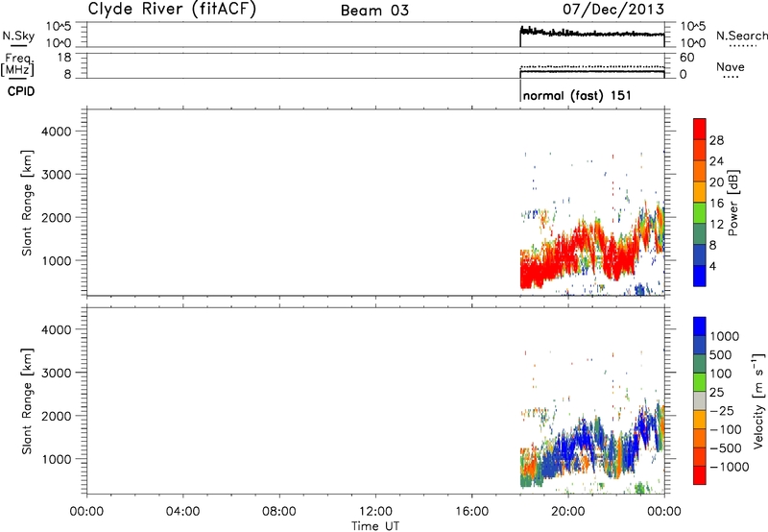
Task: Click the "Slant Range [km]" label of power panel
Action: [x=27, y=203]
